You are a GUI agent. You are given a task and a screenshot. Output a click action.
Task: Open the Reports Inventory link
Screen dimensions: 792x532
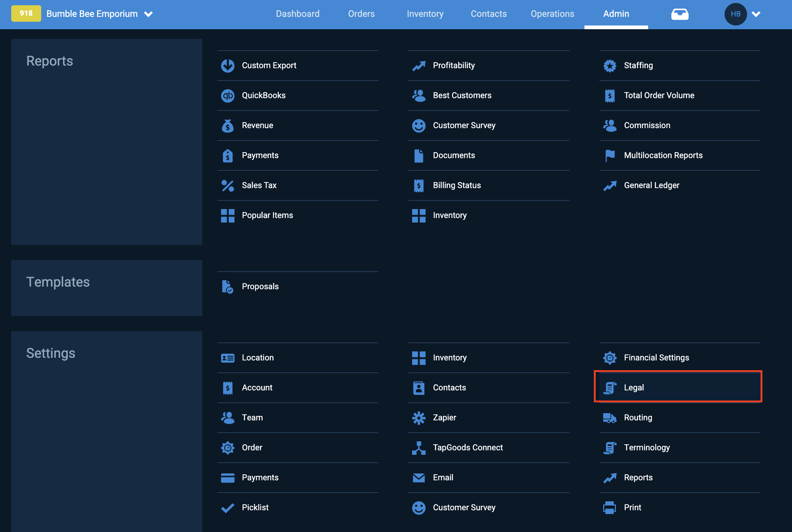pos(489,215)
